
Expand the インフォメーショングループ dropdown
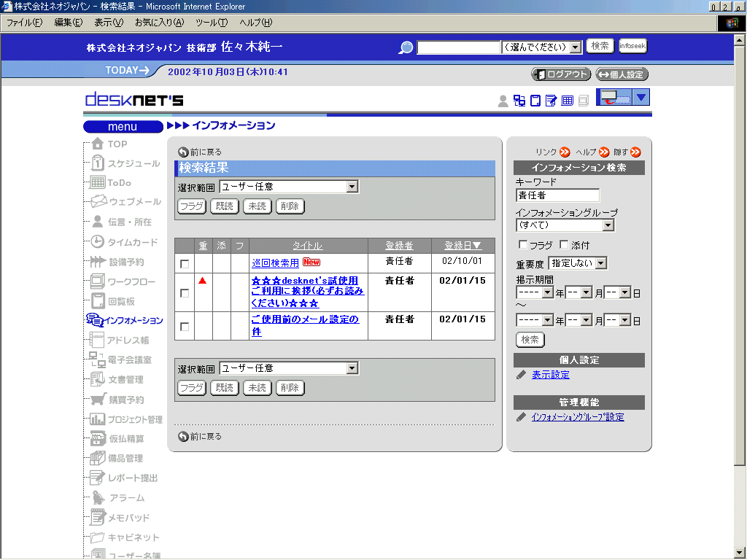pyautogui.click(x=608, y=225)
